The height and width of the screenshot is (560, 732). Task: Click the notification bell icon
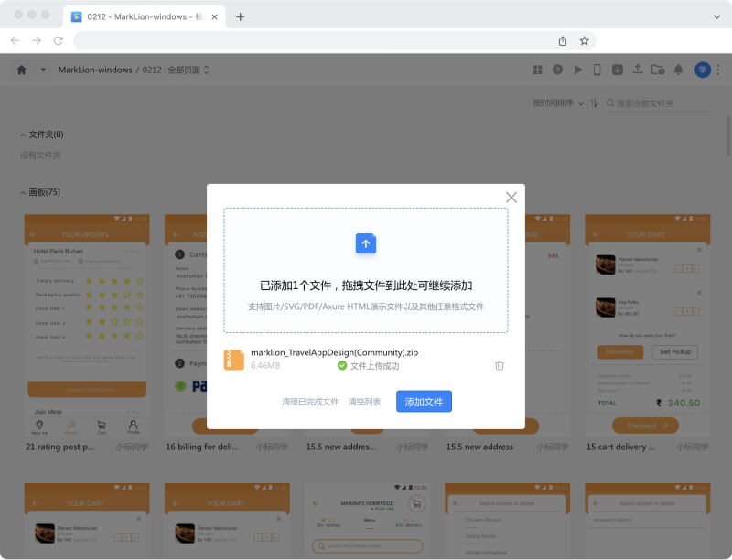pos(678,70)
